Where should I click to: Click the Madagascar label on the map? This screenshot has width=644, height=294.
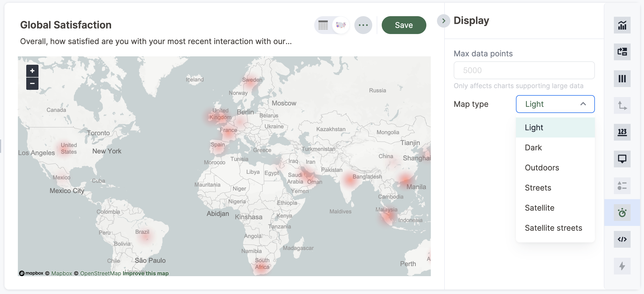pos(298,248)
